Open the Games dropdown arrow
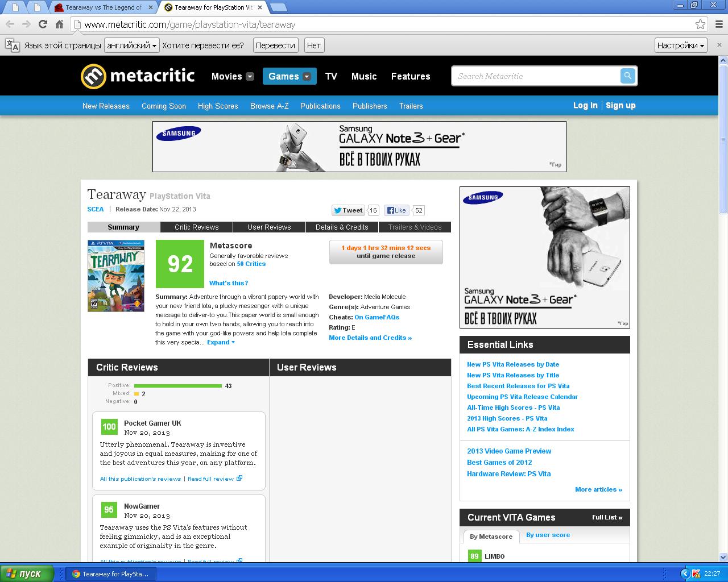This screenshot has height=582, width=728. 307,77
